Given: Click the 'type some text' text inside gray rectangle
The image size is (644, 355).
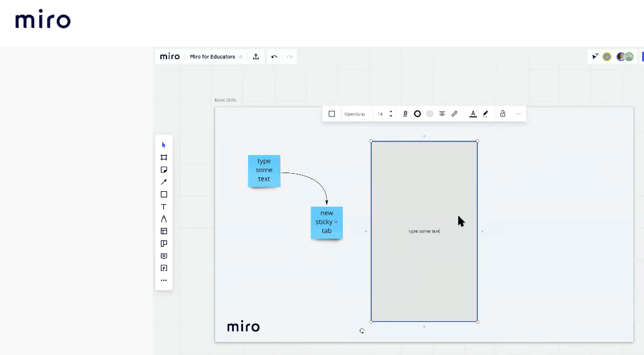Looking at the screenshot, I should [x=424, y=231].
